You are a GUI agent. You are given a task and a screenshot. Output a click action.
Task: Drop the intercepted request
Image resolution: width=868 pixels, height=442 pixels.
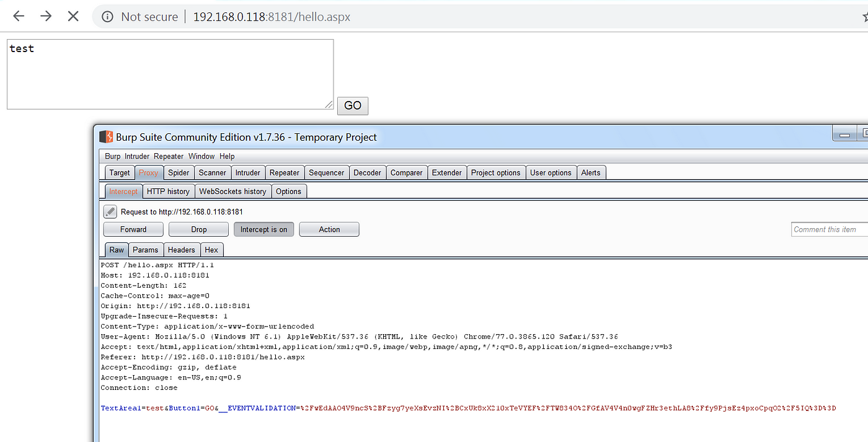[x=199, y=229]
